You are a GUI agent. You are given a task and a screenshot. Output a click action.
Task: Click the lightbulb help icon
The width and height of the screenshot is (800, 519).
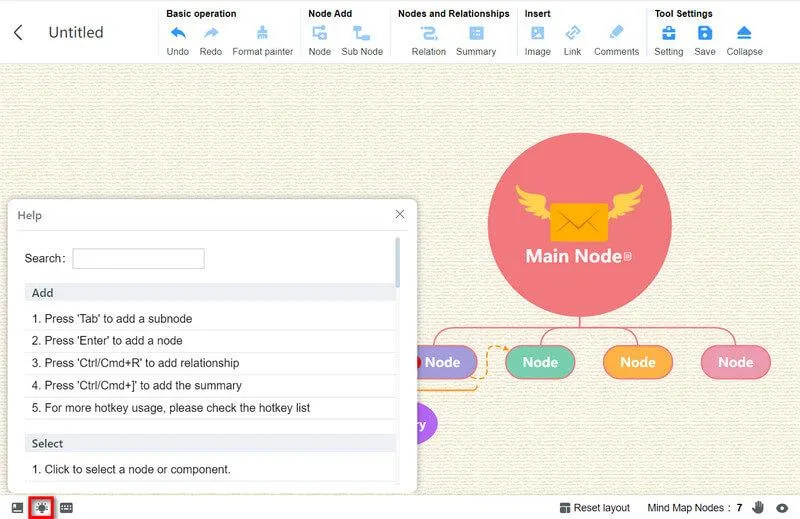tap(42, 508)
